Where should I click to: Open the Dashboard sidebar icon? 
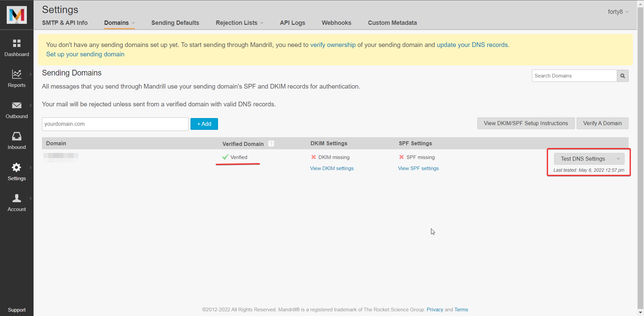click(17, 43)
